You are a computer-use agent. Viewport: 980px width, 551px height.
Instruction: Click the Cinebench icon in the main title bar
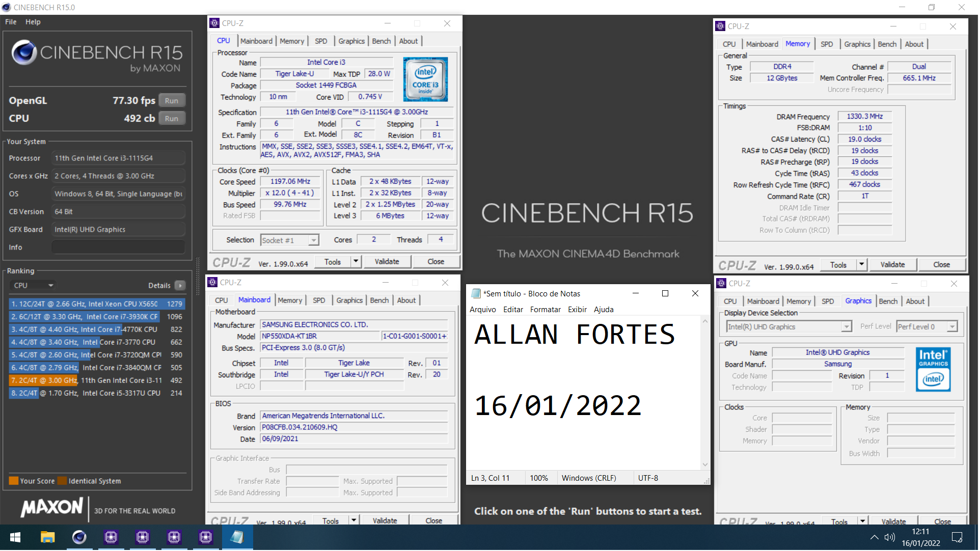click(6, 8)
